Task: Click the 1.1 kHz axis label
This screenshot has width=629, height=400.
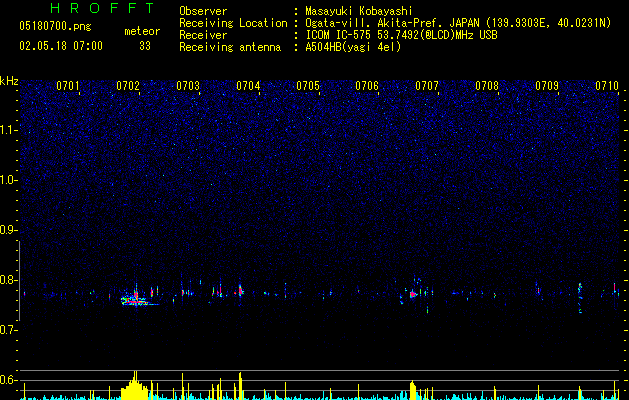Action: (9, 130)
